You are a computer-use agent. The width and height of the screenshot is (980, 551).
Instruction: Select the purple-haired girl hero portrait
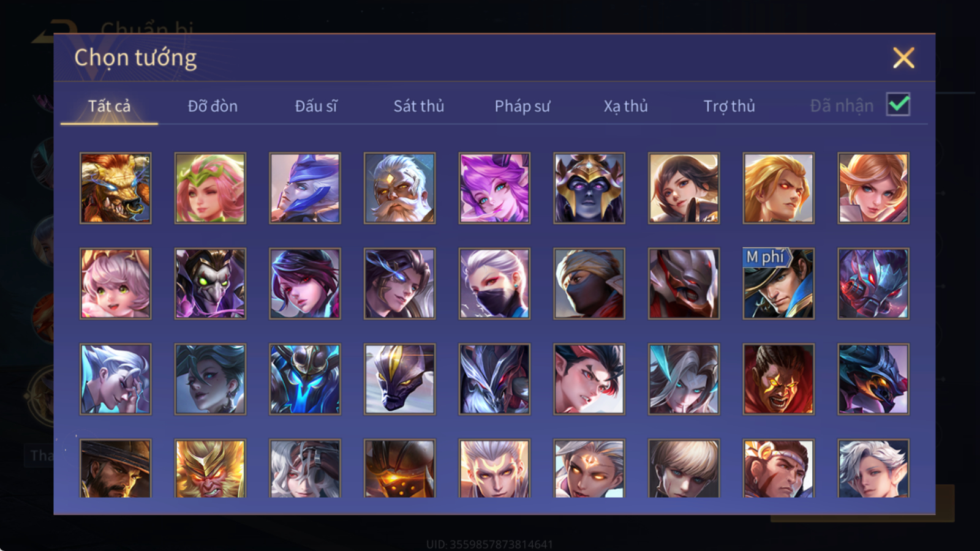[494, 188]
